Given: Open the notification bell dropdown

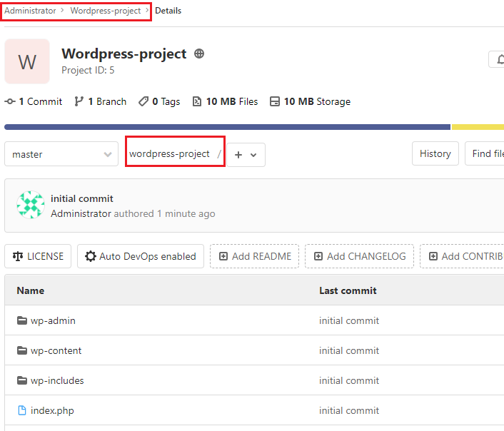Looking at the screenshot, I should point(497,59).
